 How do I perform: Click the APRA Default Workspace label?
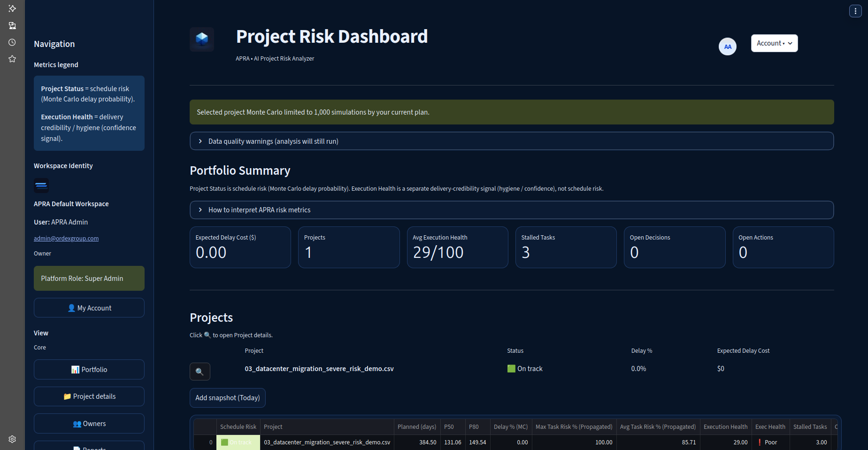(71, 204)
